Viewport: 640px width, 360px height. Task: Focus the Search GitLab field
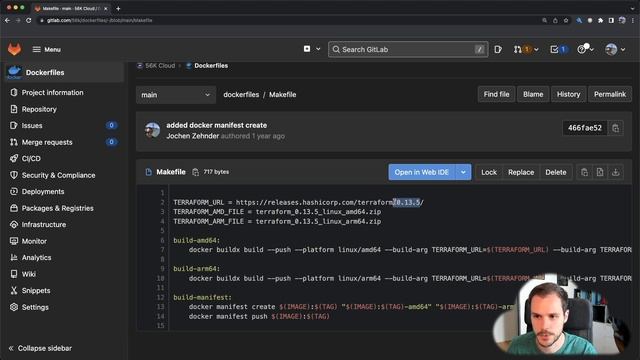408,49
